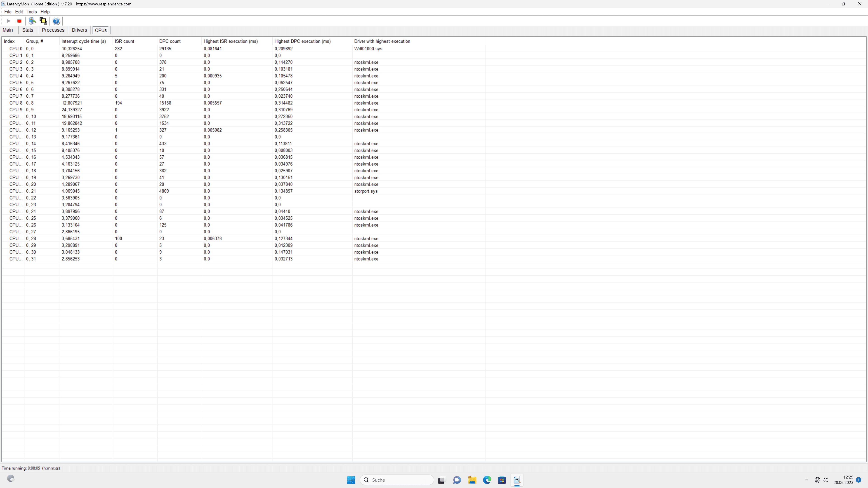
Task: Sort by Highest DPC execution column header
Action: pyautogui.click(x=302, y=41)
